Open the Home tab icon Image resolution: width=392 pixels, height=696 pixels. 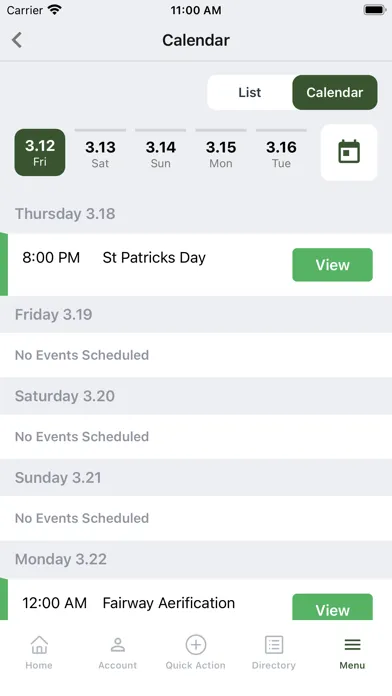pos(39,645)
